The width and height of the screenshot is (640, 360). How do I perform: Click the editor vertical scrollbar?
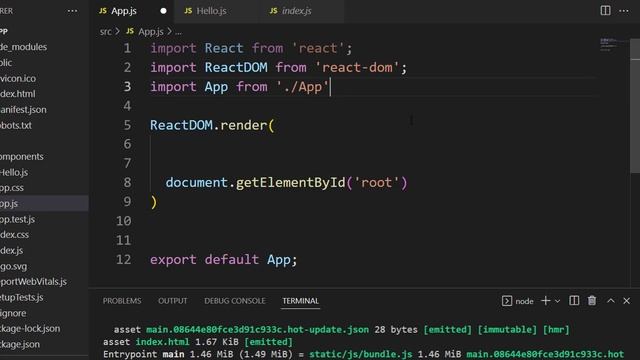[x=635, y=106]
